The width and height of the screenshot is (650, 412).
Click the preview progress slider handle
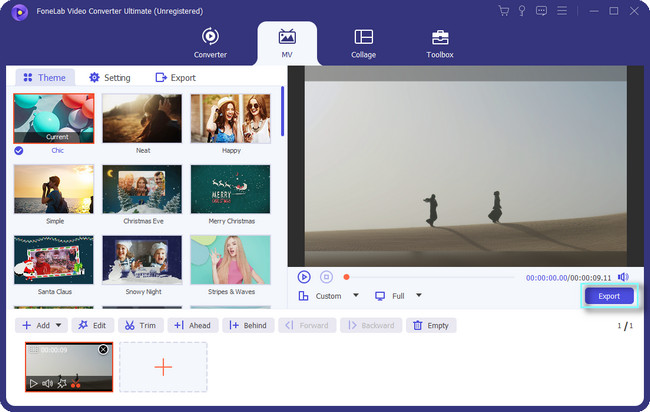tap(347, 277)
